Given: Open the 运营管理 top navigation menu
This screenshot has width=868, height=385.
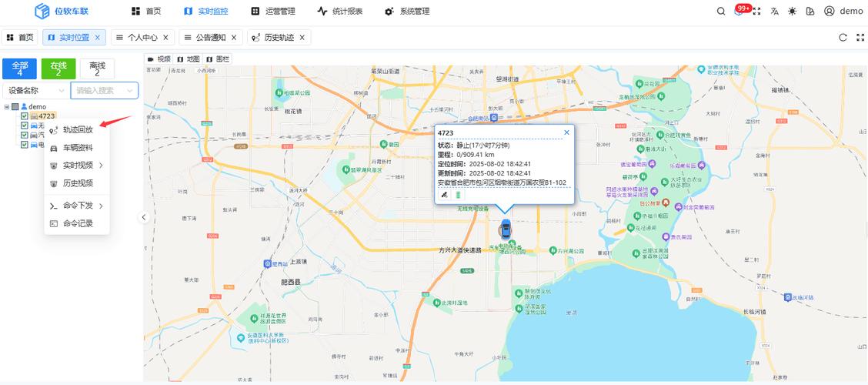Looking at the screenshot, I should pyautogui.click(x=273, y=11).
